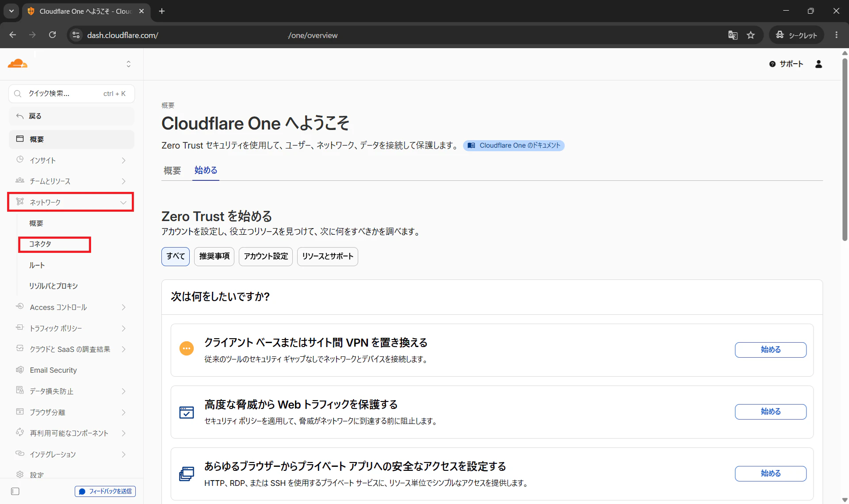Click the シークレット incognito indicator

(x=797, y=35)
